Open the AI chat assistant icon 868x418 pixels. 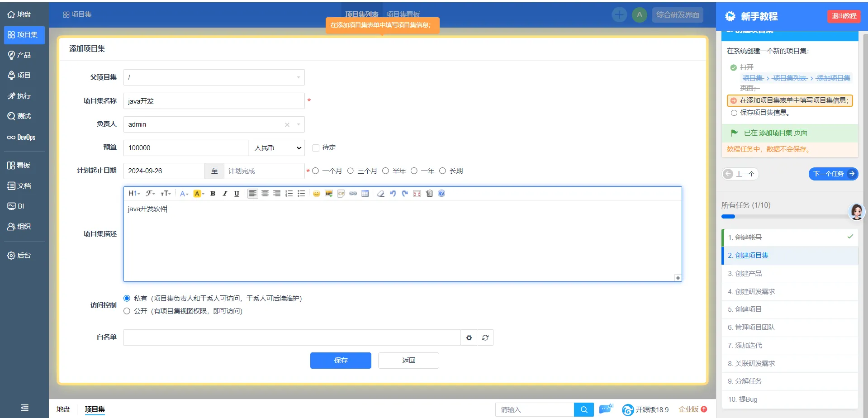pyautogui.click(x=606, y=409)
